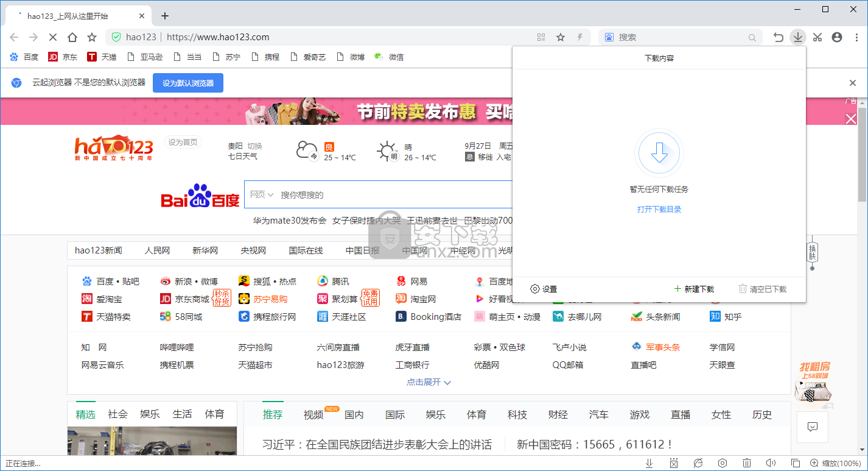
Task: Click 切换 to change city
Action: [x=254, y=146]
